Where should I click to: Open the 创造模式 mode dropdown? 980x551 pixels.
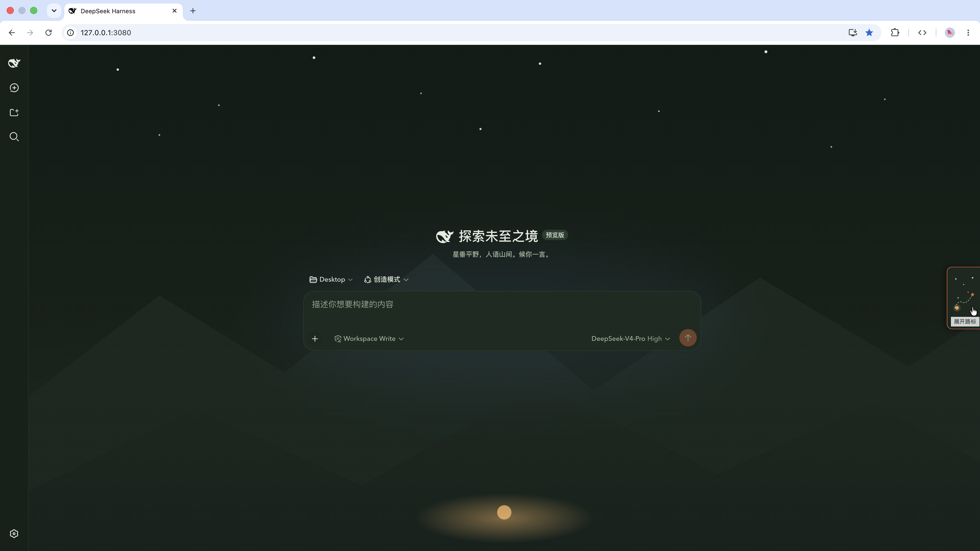386,280
